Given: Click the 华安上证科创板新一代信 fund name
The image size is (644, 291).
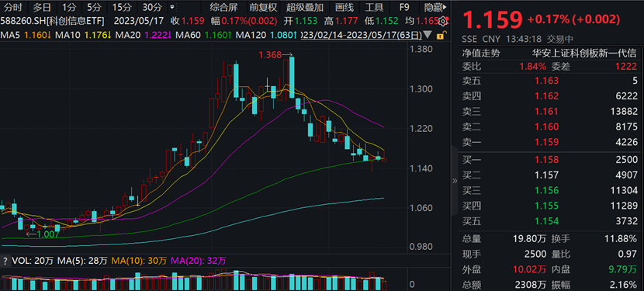Looking at the screenshot, I should pos(585,53).
